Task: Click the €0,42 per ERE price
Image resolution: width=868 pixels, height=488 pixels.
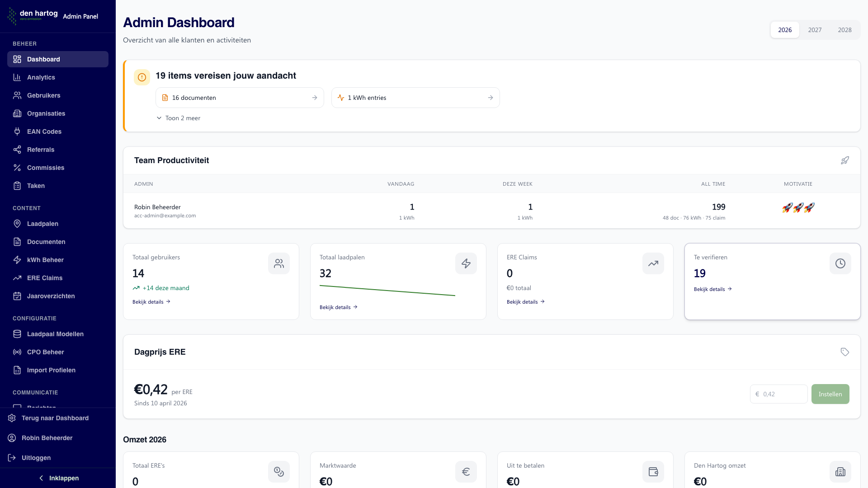Action: (163, 389)
